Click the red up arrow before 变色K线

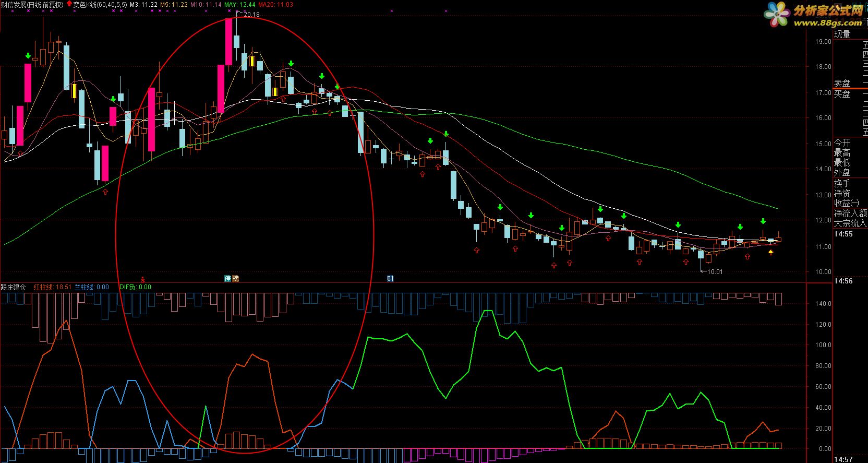tap(69, 4)
